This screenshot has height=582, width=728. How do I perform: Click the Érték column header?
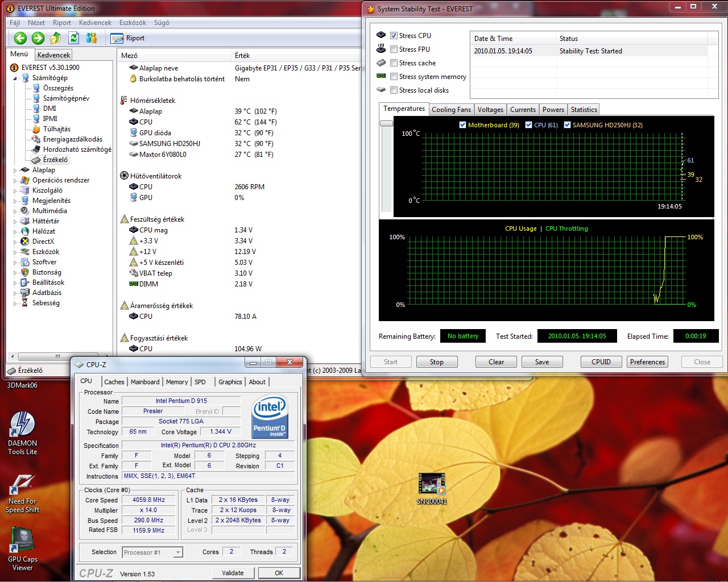tap(296, 56)
